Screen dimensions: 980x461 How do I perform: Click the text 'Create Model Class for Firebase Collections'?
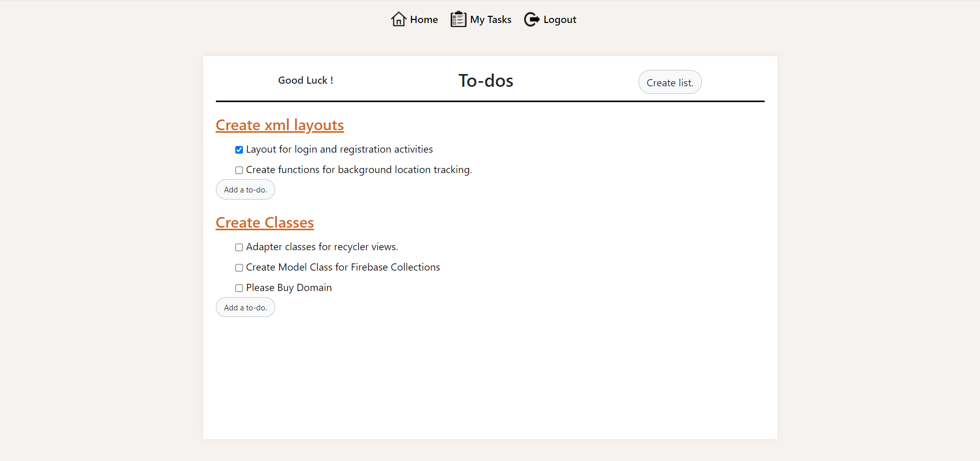pos(343,267)
